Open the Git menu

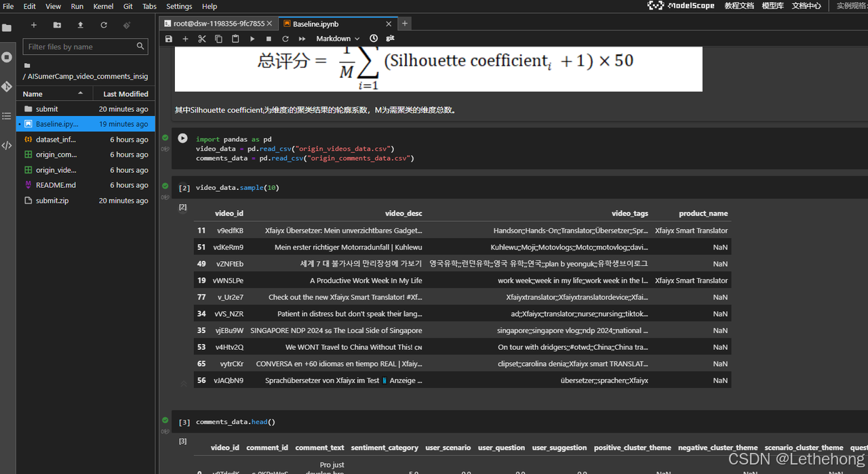pyautogui.click(x=128, y=6)
